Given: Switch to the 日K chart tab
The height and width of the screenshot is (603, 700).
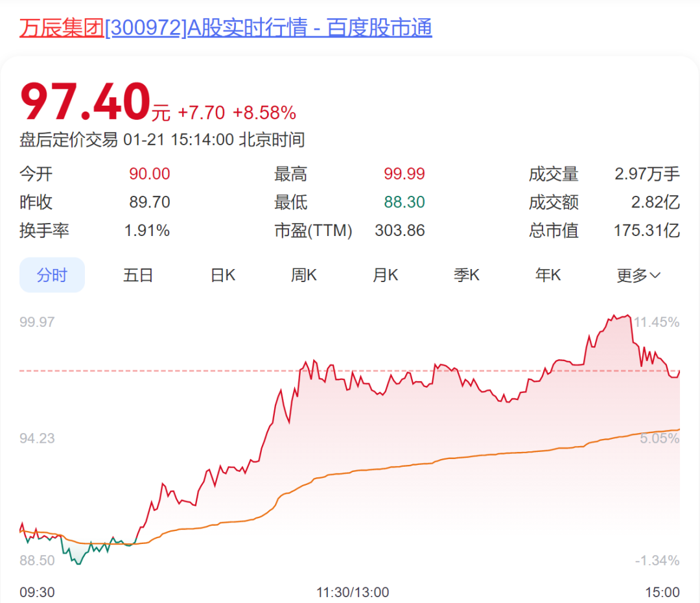Looking at the screenshot, I should pos(223,275).
